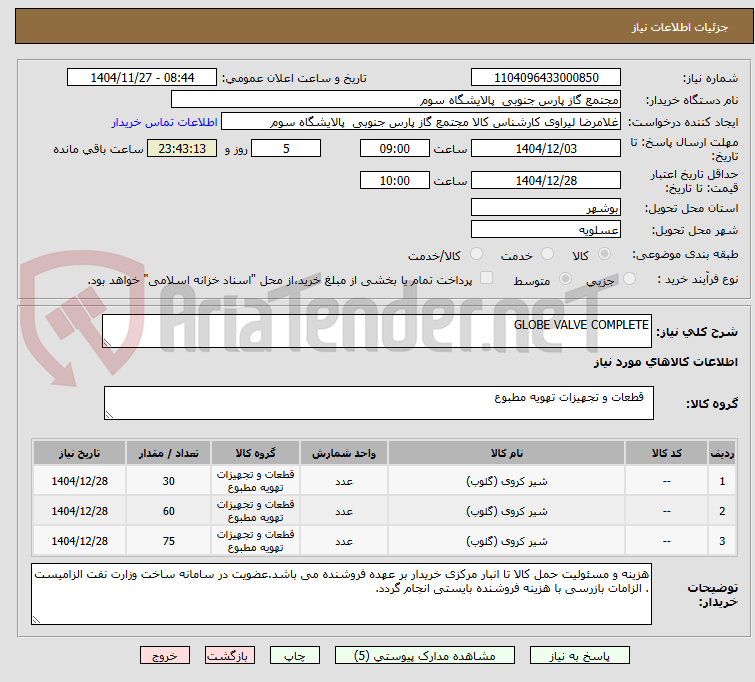The image size is (755, 682).
Task: Click the delivery province بوشهر field
Action: tap(546, 208)
